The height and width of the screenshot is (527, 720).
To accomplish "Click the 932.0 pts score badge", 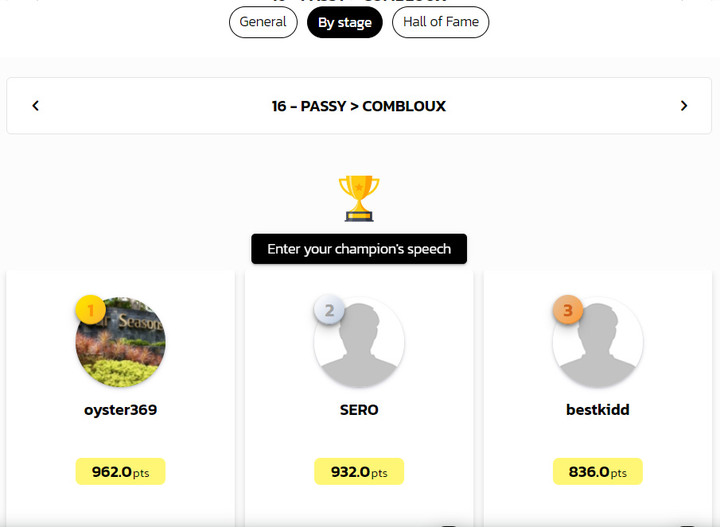I will [x=359, y=471].
